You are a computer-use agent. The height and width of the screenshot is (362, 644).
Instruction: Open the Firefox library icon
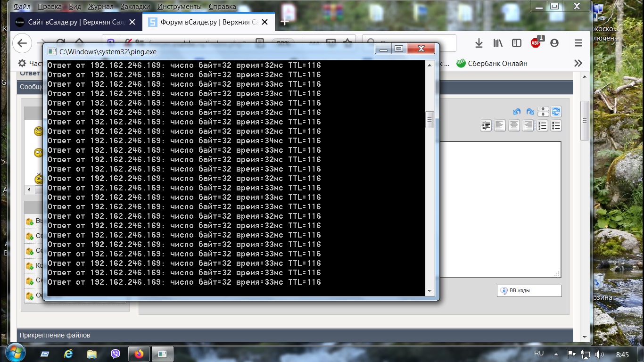498,43
